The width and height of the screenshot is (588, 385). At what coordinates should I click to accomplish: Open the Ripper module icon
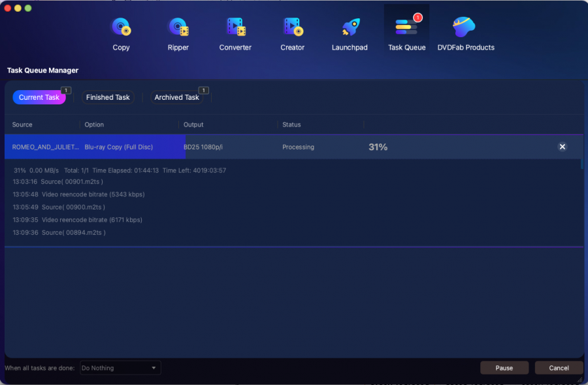(178, 27)
